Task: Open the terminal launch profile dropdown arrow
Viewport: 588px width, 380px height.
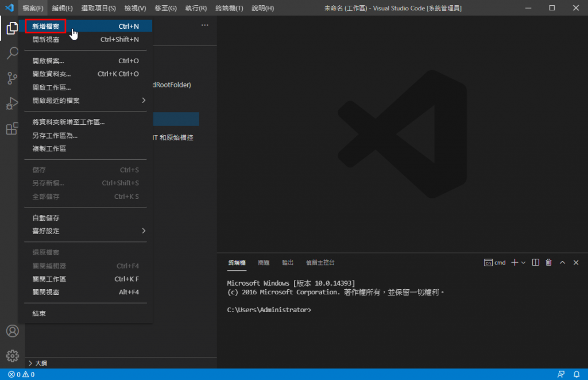Action: click(x=523, y=263)
